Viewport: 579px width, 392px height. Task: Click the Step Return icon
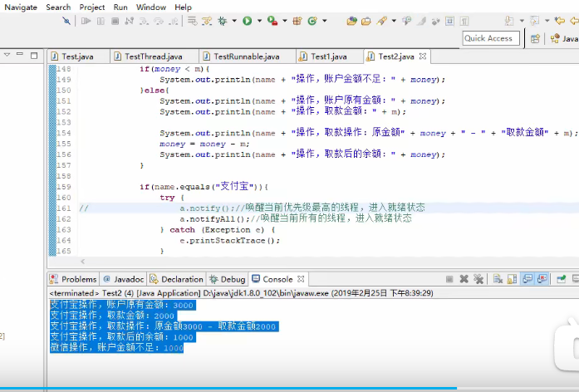(173, 21)
